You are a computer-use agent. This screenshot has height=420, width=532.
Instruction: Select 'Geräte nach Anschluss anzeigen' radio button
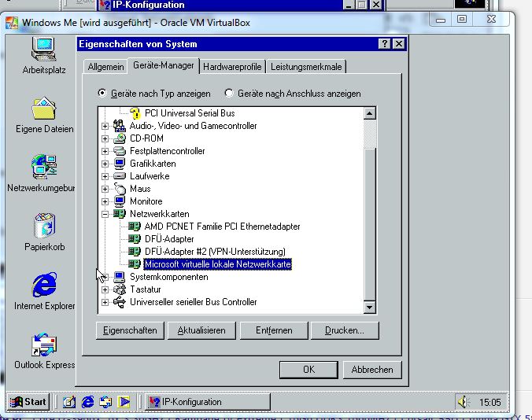pyautogui.click(x=229, y=93)
